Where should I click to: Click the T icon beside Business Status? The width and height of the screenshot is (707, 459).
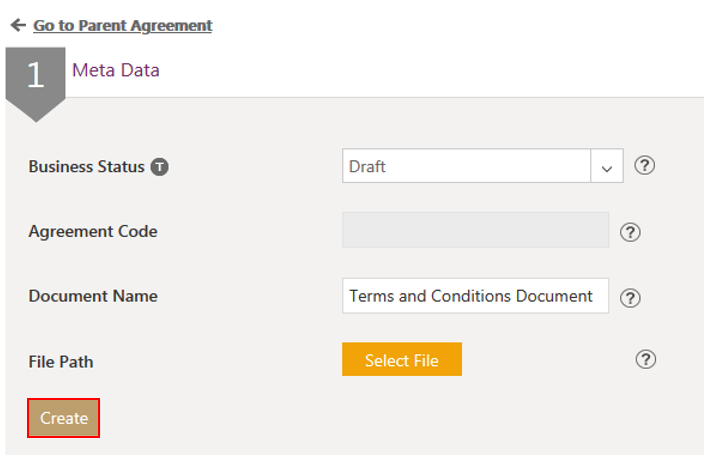tap(159, 167)
